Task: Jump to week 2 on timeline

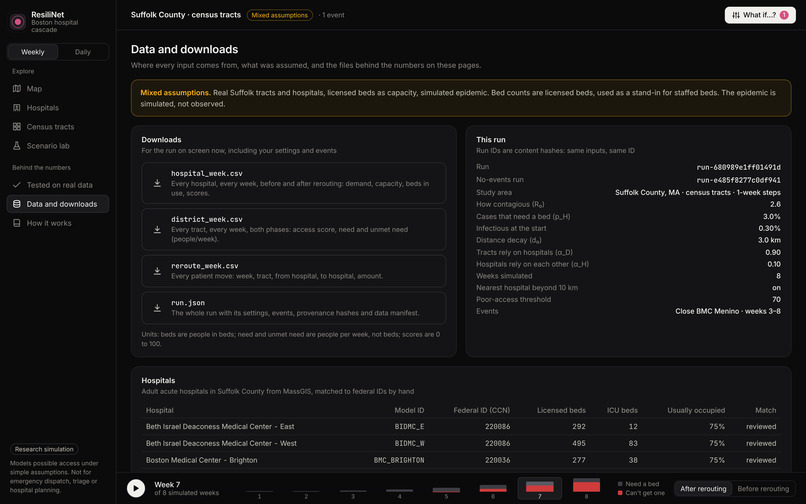Action: [x=306, y=489]
